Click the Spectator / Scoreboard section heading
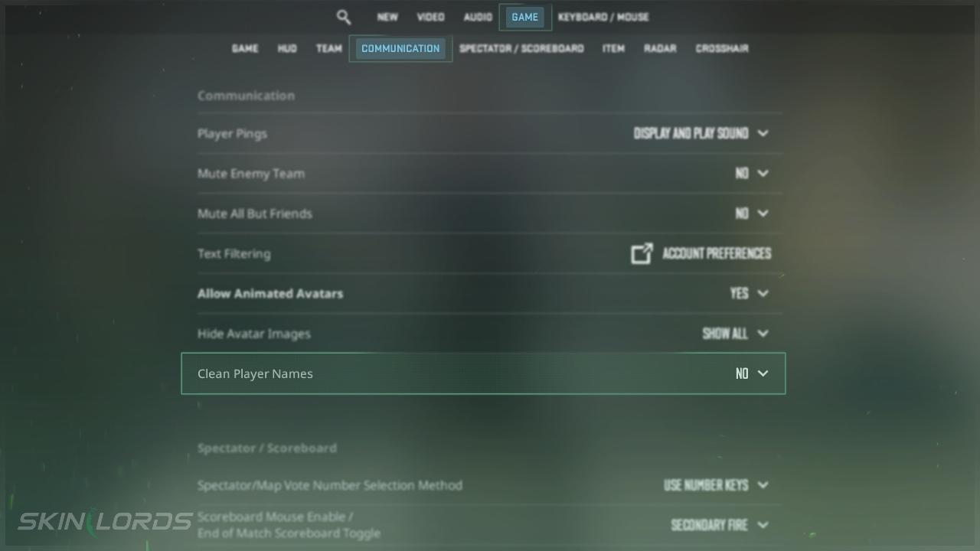 267,448
